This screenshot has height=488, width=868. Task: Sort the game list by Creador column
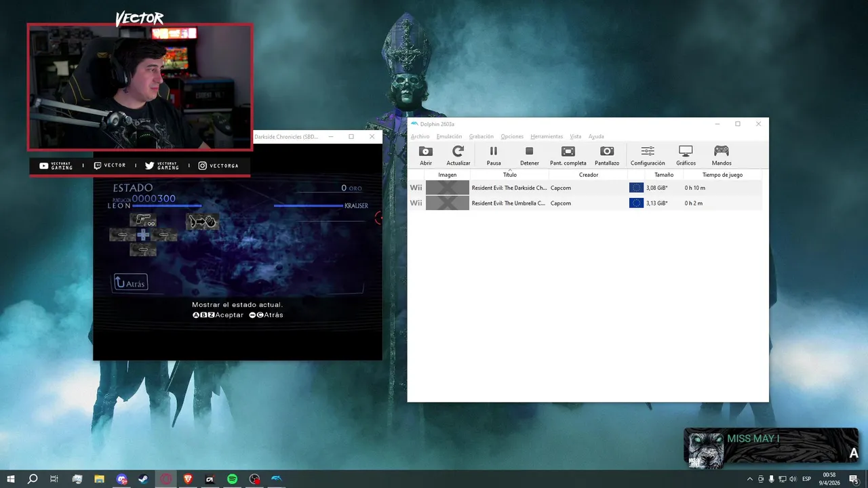tap(589, 175)
